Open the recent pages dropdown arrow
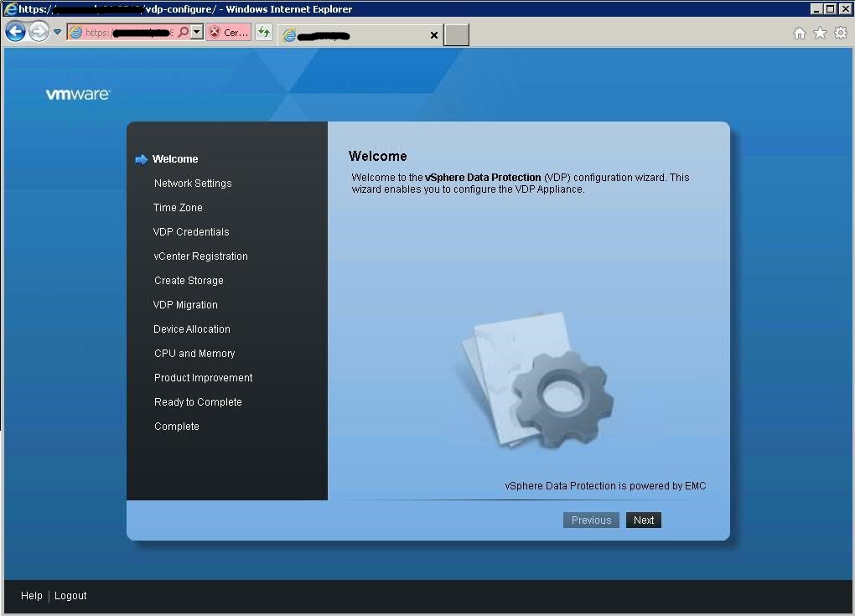 57,32
